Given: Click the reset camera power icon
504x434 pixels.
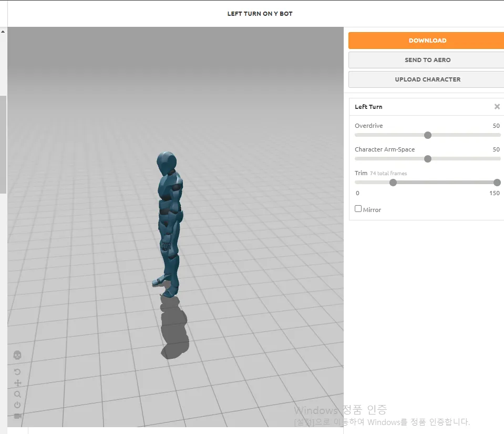Looking at the screenshot, I should pos(17,405).
